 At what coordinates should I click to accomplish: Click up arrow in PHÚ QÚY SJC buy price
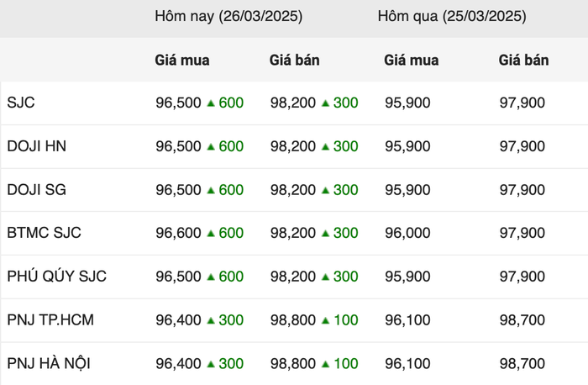pos(211,277)
